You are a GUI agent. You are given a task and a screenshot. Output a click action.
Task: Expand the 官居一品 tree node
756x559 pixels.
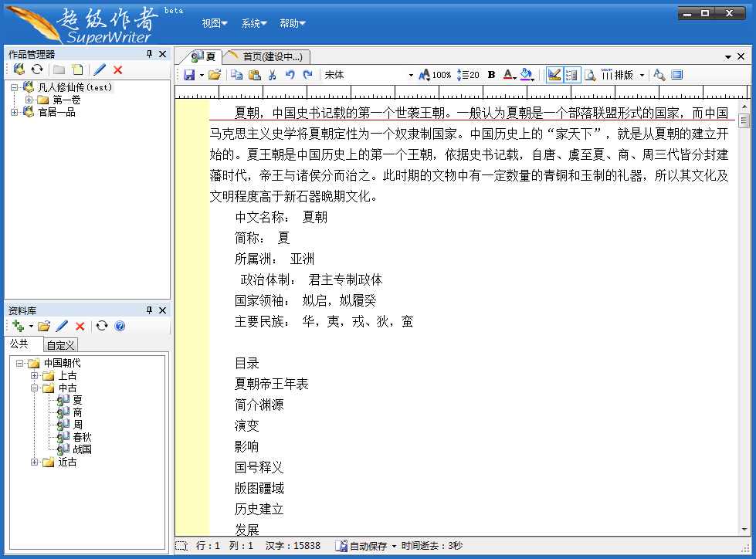pos(13,113)
